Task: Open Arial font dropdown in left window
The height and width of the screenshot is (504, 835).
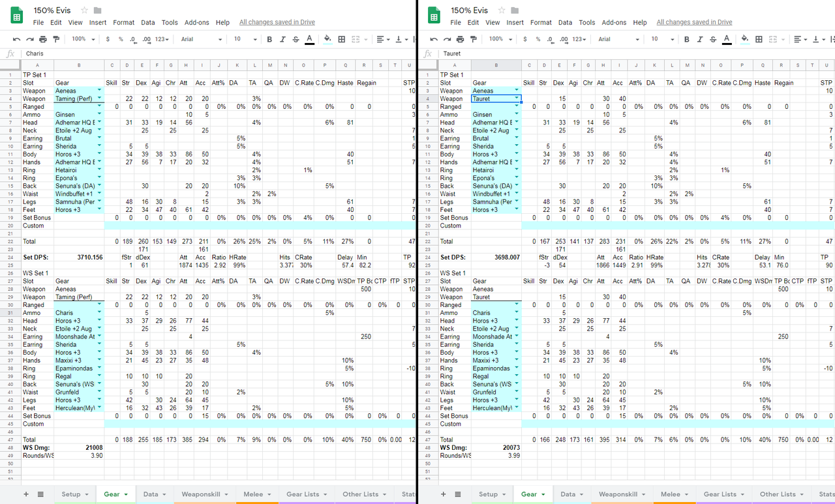Action: pyautogui.click(x=202, y=39)
